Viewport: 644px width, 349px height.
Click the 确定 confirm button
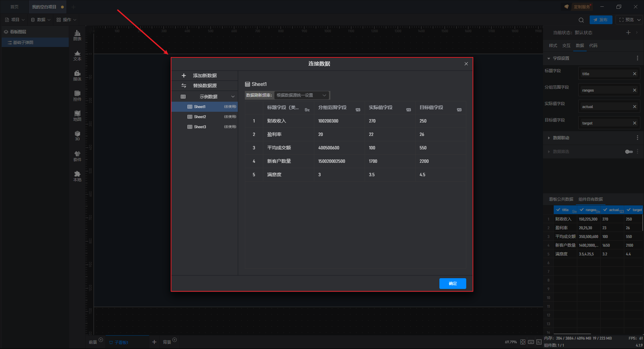coord(452,284)
